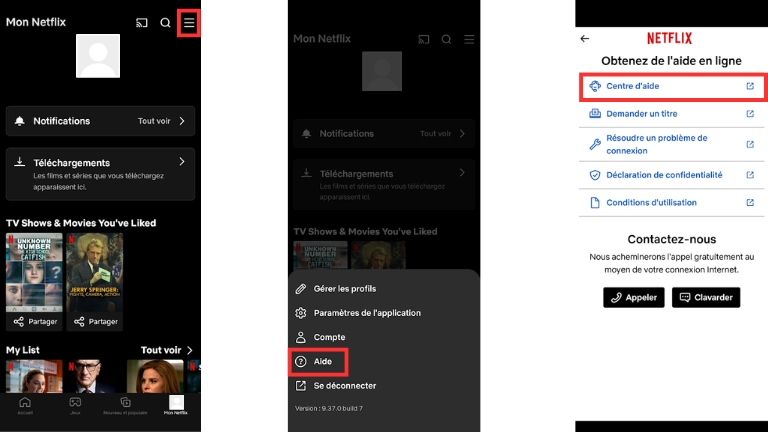Switch to Nouveau et populaire tab
The width and height of the screenshot is (768, 432).
pyautogui.click(x=127, y=404)
